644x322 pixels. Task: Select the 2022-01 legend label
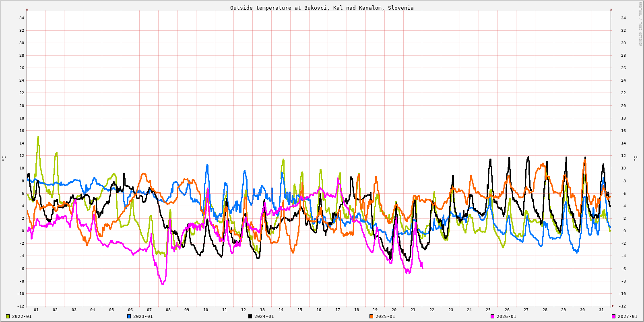pos(22,316)
